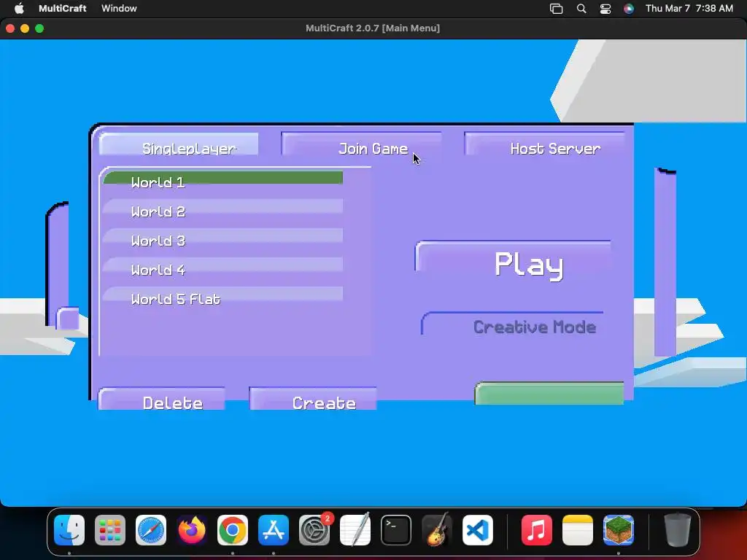This screenshot has height=560, width=747.
Task: Open TextEdit from the Dock
Action: tap(355, 530)
